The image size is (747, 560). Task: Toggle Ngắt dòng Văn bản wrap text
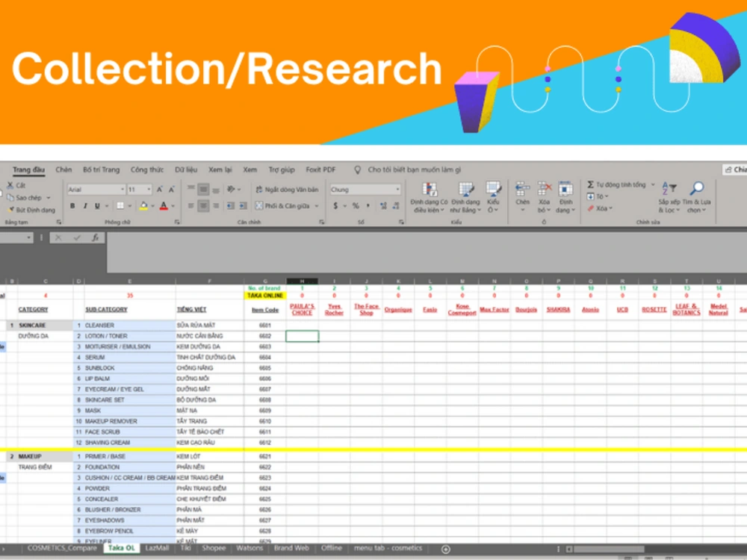[287, 190]
